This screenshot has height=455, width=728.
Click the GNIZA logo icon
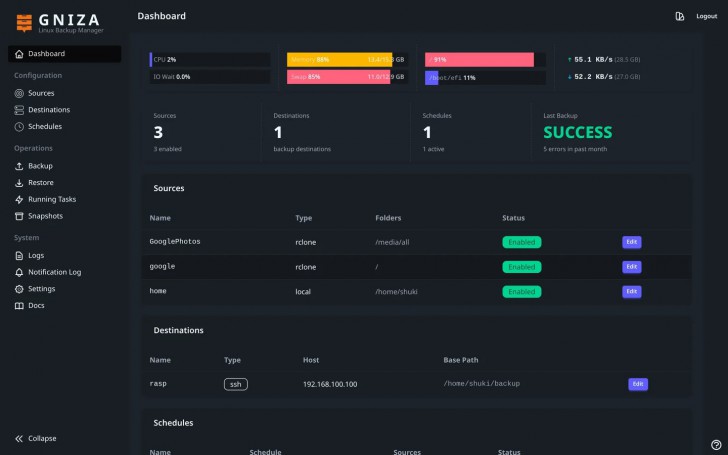[x=24, y=23]
